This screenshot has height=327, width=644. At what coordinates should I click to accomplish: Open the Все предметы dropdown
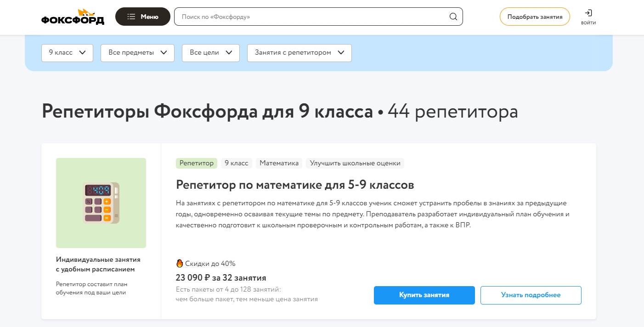coord(137,53)
